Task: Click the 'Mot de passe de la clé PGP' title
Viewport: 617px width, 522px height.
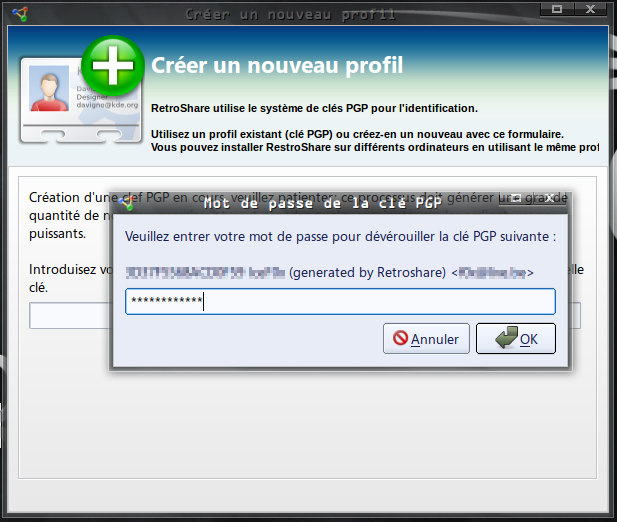Action: click(x=323, y=203)
